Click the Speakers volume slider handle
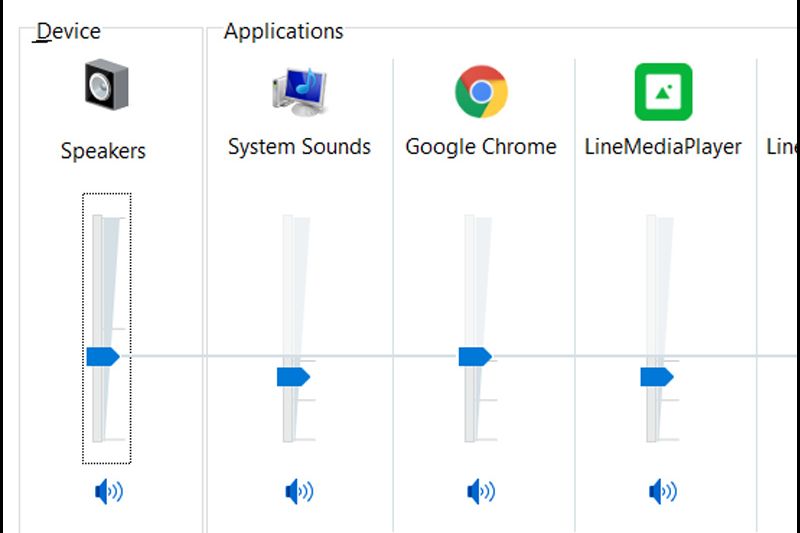The image size is (800, 533). [102, 356]
